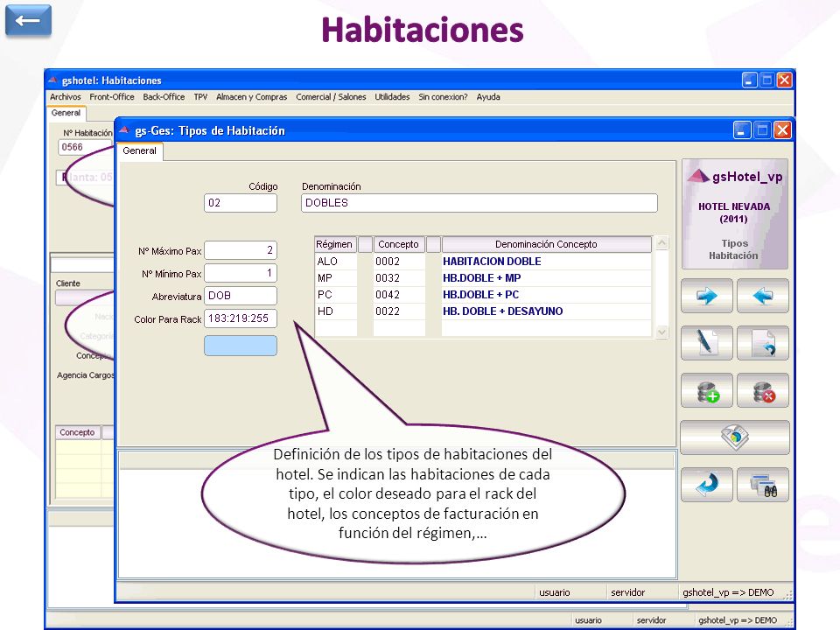The width and height of the screenshot is (840, 630).
Task: Click Nº Máximo Pax field
Action: tap(241, 250)
